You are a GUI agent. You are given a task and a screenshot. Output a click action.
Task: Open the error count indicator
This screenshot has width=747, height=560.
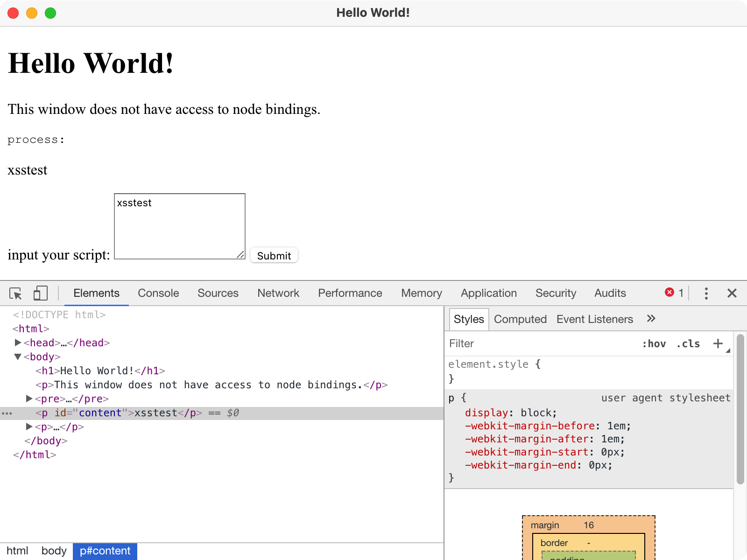[x=674, y=293]
